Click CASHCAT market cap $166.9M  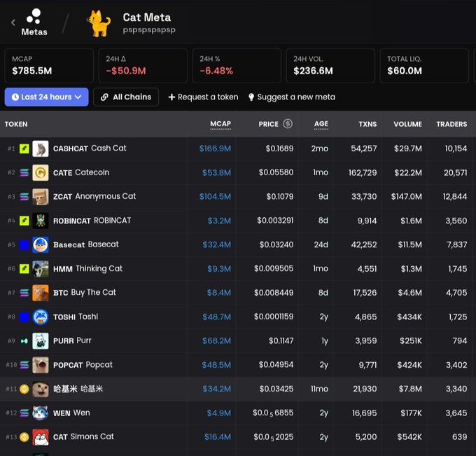click(x=215, y=148)
